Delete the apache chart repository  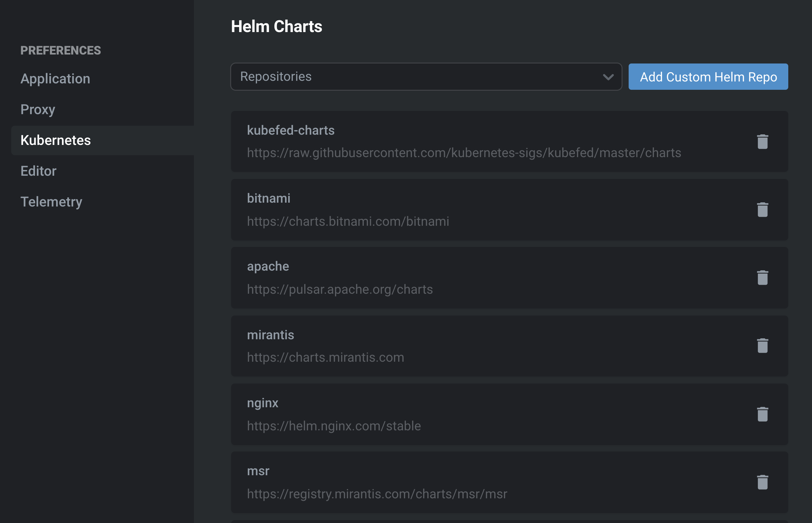(762, 278)
